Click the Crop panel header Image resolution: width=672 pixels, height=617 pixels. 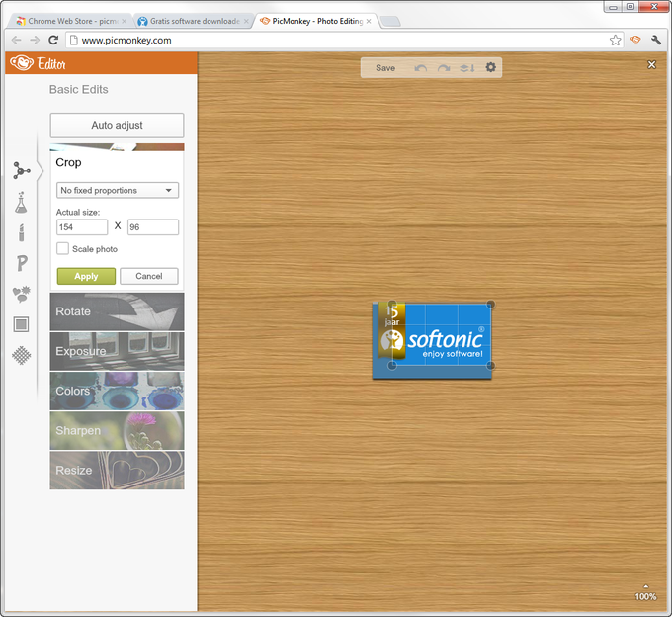click(68, 162)
